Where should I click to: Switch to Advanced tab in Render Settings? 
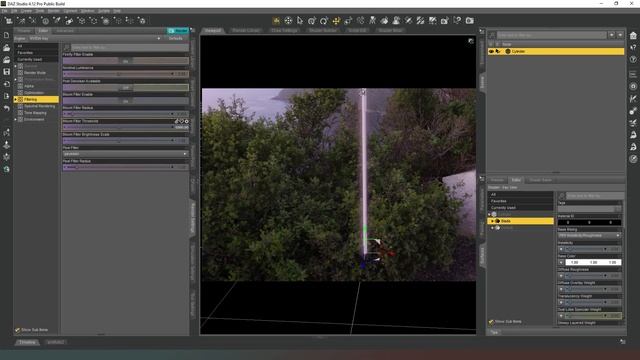point(65,31)
